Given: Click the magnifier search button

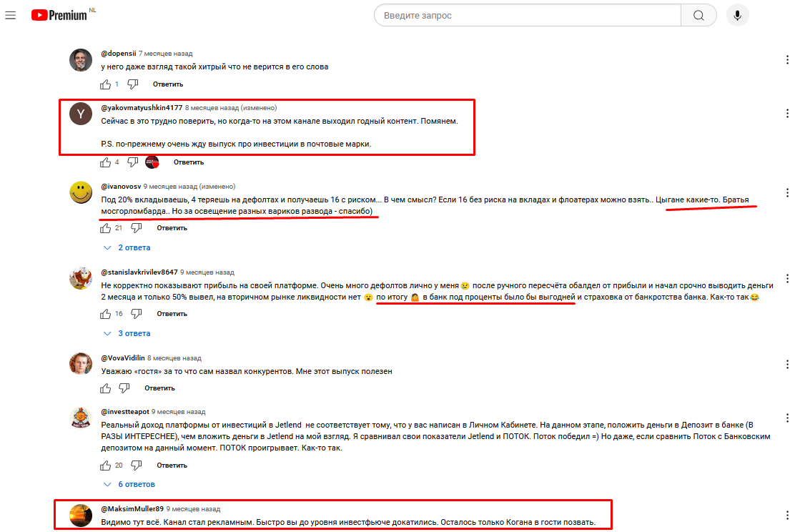Looking at the screenshot, I should tap(698, 15).
